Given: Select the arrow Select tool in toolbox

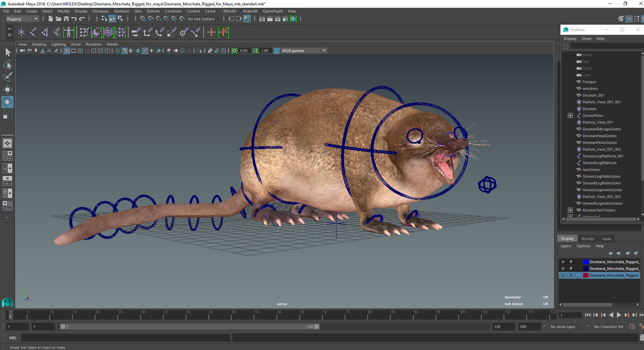Looking at the screenshot, I should (7, 52).
